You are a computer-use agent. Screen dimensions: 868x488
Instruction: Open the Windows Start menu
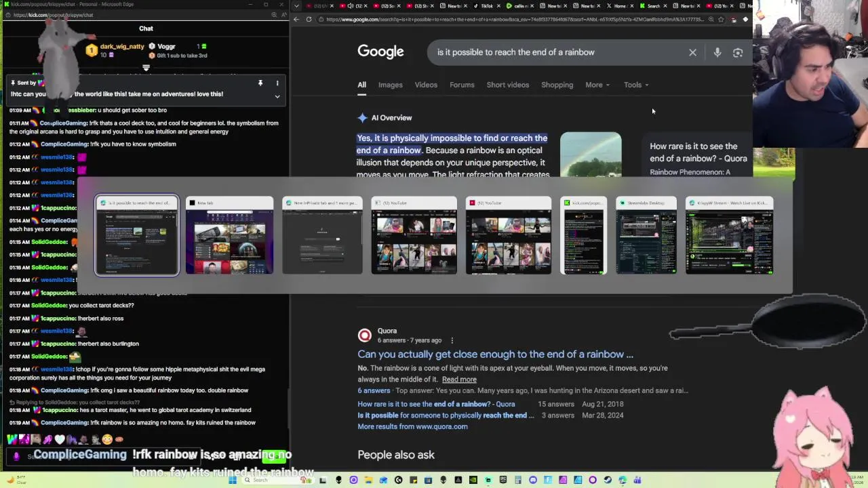click(x=233, y=480)
